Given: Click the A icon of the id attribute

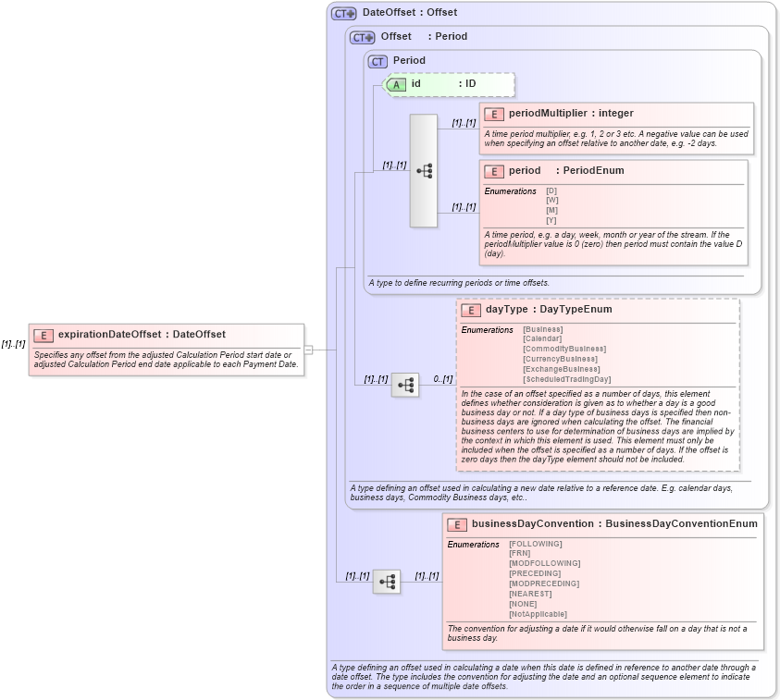Looking at the screenshot, I should point(396,84).
